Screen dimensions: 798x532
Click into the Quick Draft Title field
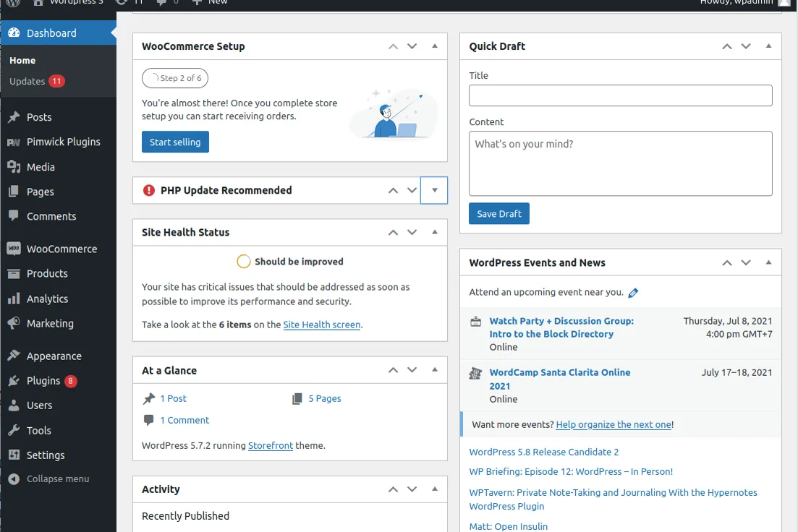point(620,95)
